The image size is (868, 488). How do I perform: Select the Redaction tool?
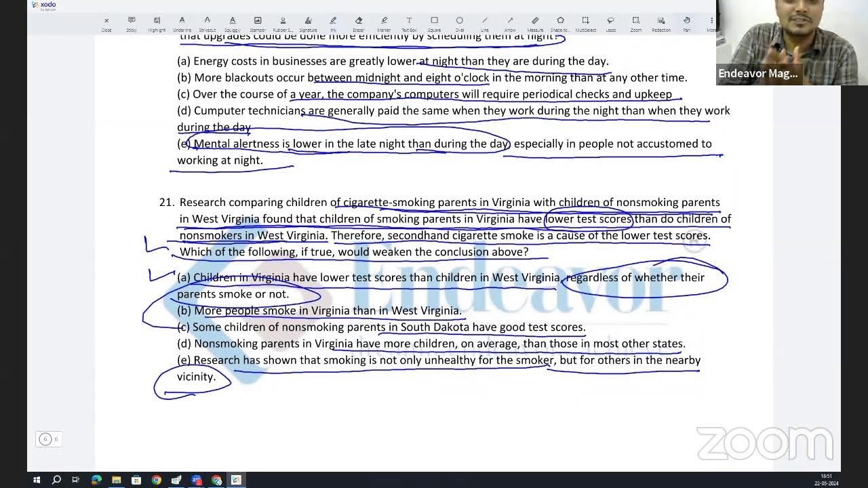coord(661,24)
